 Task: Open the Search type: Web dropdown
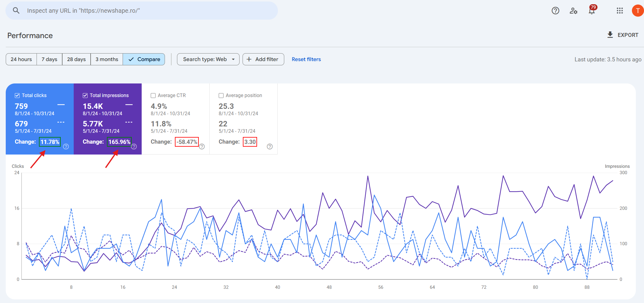coord(208,59)
